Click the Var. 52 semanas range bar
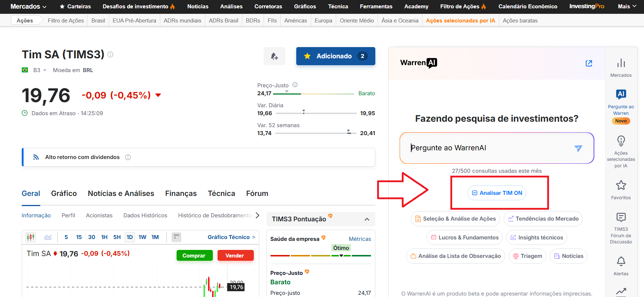The height and width of the screenshot is (297, 644). (x=315, y=133)
